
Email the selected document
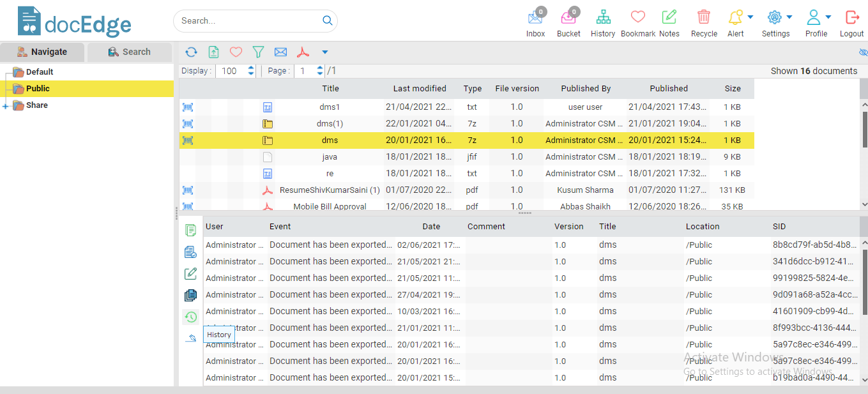[280, 52]
